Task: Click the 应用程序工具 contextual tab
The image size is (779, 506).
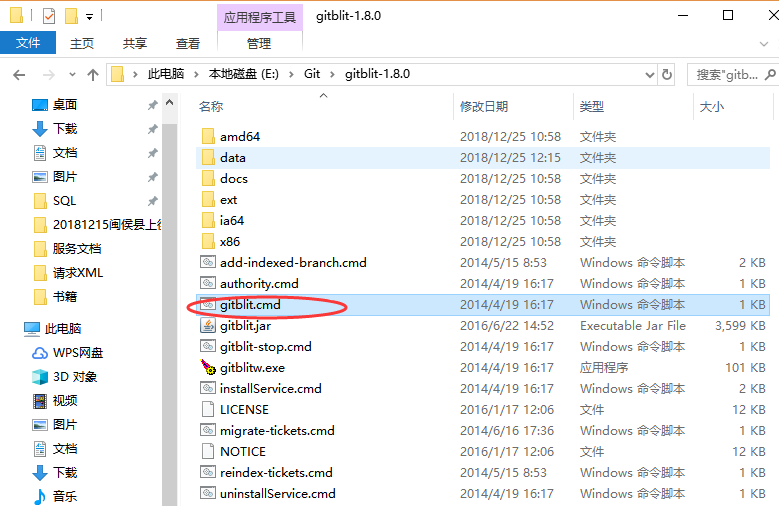Action: [x=259, y=17]
